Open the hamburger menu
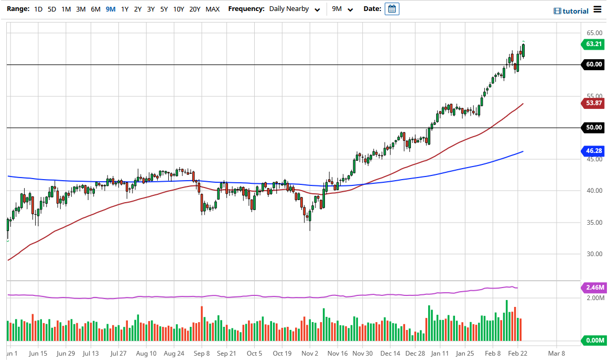608x364 pixels. point(598,9)
